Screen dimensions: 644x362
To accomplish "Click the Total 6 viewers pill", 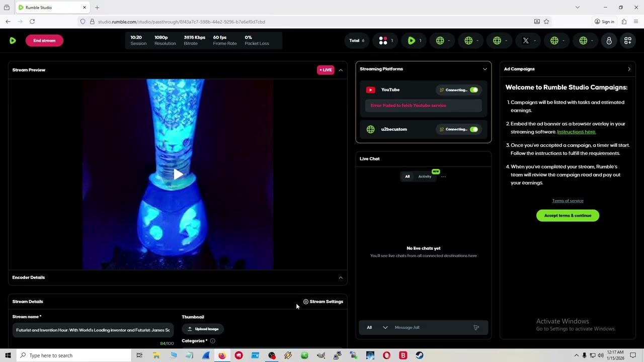I will pyautogui.click(x=357, y=41).
